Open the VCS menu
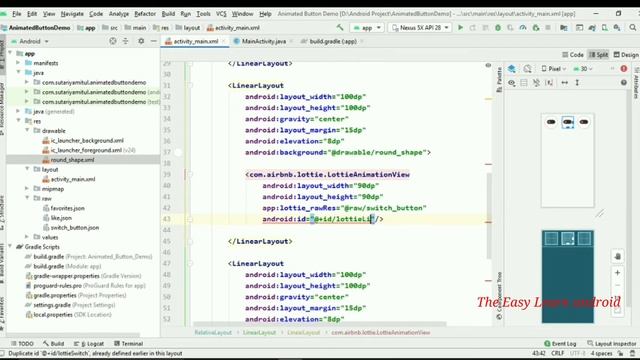This screenshot has width=640, height=360. click(x=221, y=13)
